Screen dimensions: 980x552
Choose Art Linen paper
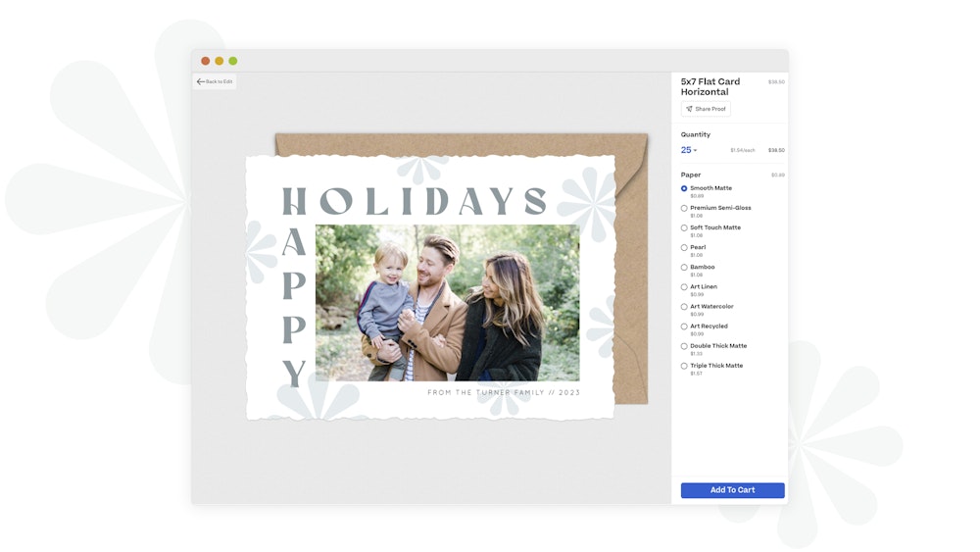pos(684,287)
